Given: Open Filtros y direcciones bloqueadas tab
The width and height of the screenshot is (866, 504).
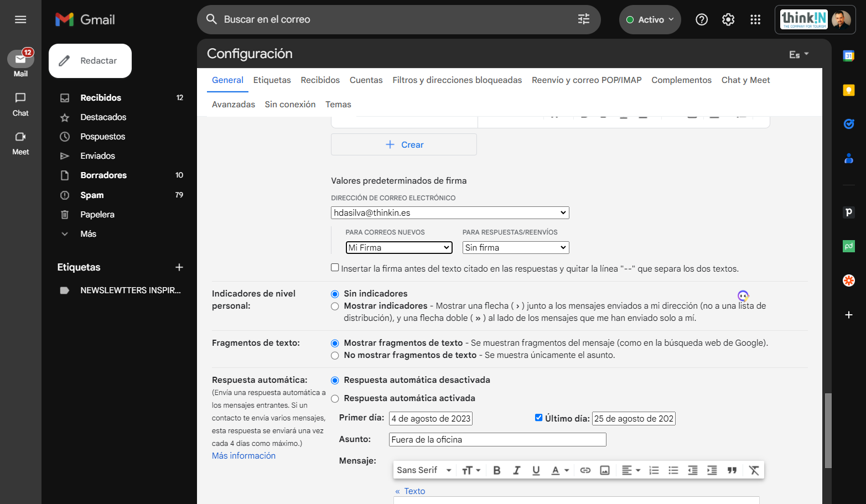Looking at the screenshot, I should coord(457,80).
